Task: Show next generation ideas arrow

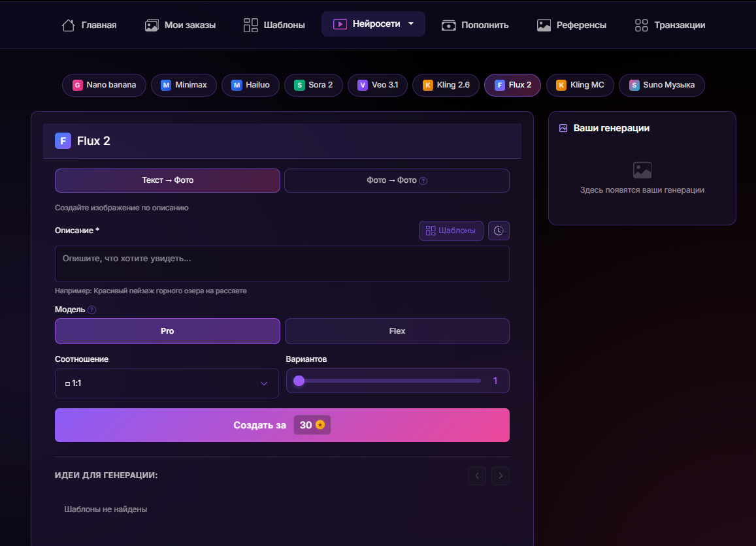Action: tap(501, 475)
